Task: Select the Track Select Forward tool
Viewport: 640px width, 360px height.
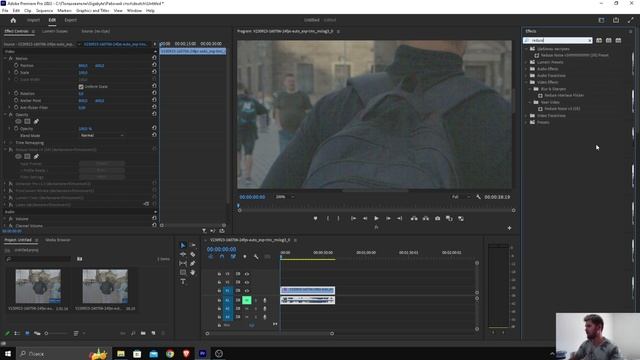Action: point(193,245)
